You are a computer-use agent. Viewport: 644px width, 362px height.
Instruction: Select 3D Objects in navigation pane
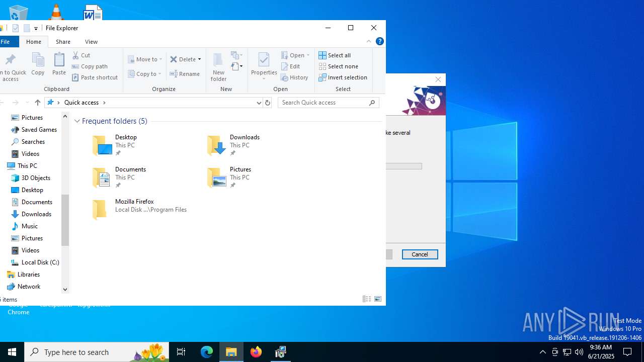(31, 178)
